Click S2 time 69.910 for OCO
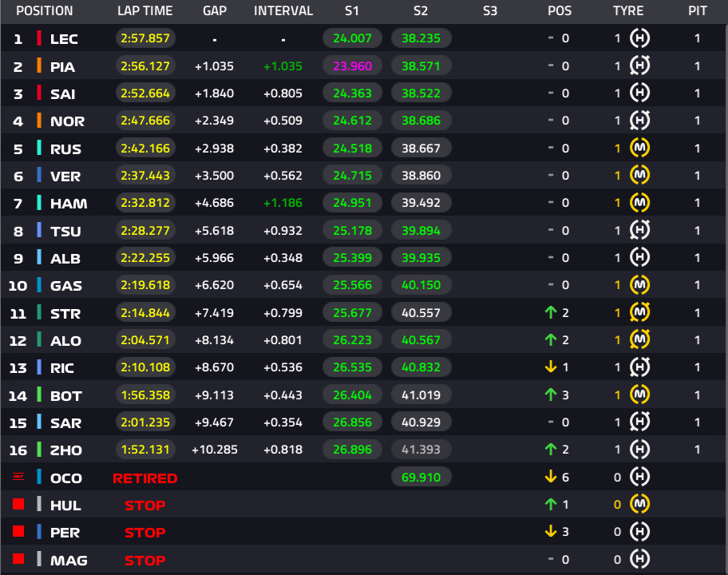728x575 pixels. coord(421,477)
